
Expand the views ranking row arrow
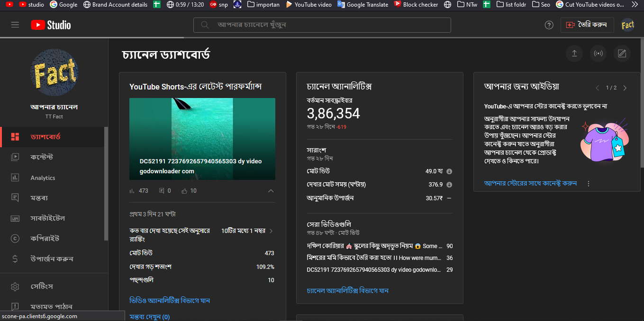pos(271,231)
